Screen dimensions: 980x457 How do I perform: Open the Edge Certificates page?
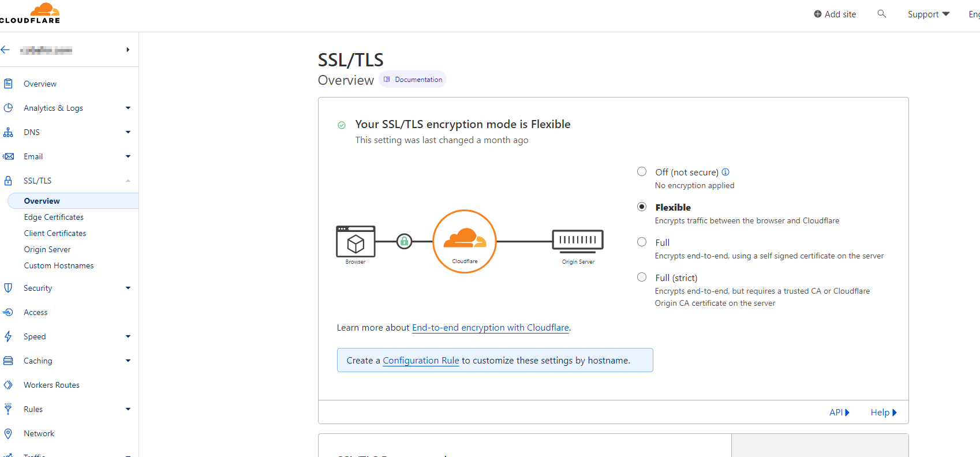coord(53,217)
